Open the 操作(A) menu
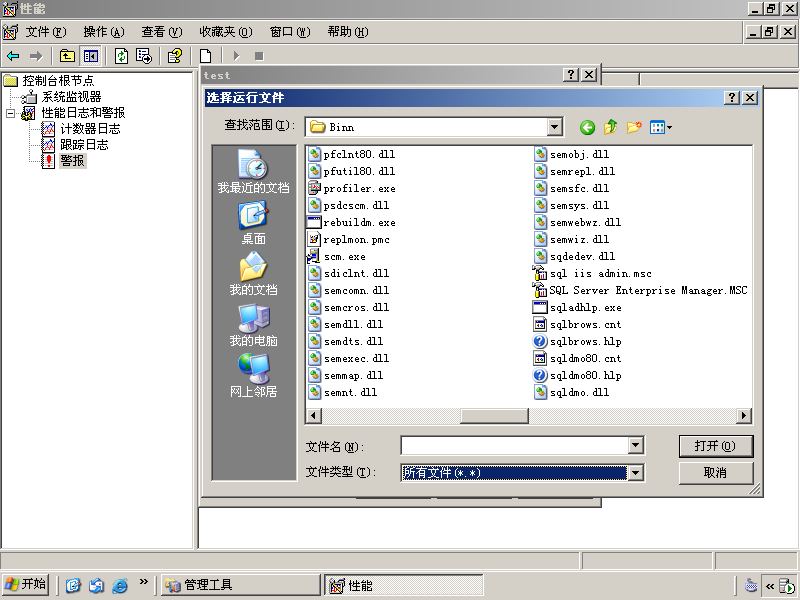This screenshot has width=800, height=600. pos(104,32)
